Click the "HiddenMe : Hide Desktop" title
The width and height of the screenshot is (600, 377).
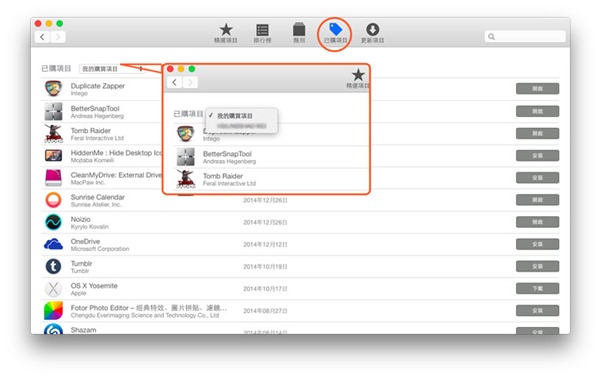tap(116, 153)
